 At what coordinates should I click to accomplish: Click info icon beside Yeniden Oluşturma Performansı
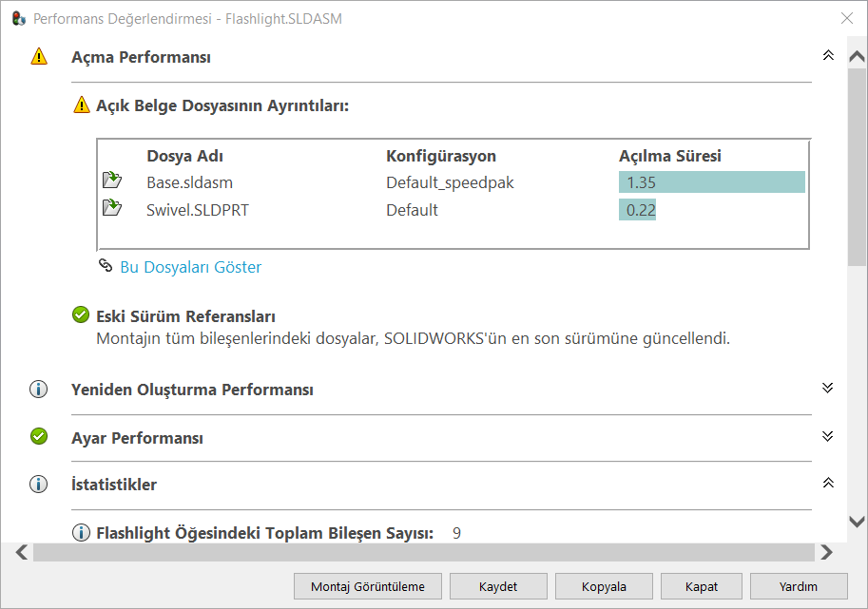click(38, 390)
